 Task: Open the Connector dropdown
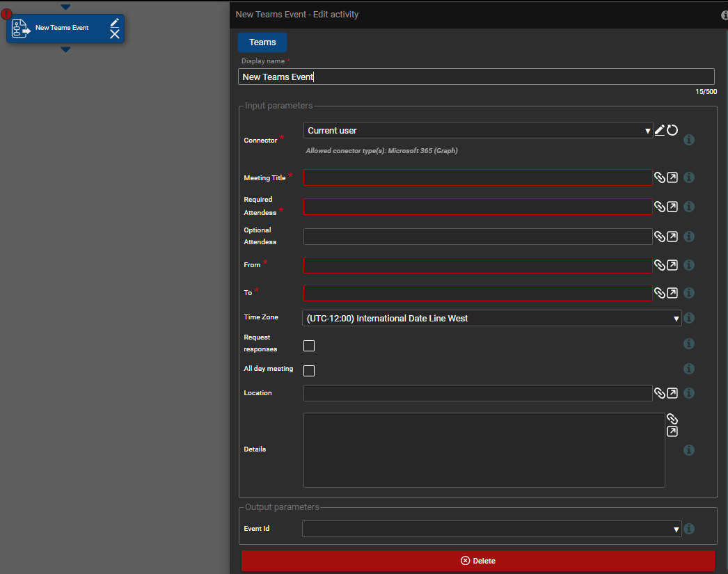pyautogui.click(x=477, y=130)
